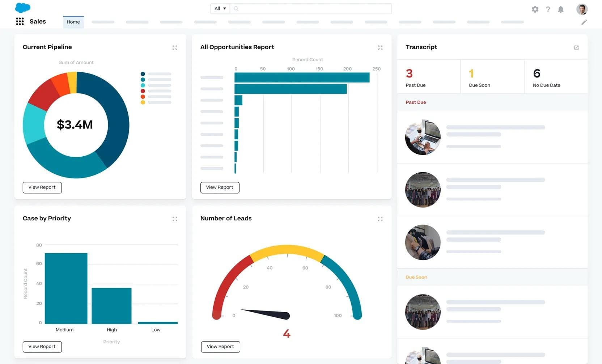
Task: Click the pencil edit icon in the nav bar
Action: (584, 22)
